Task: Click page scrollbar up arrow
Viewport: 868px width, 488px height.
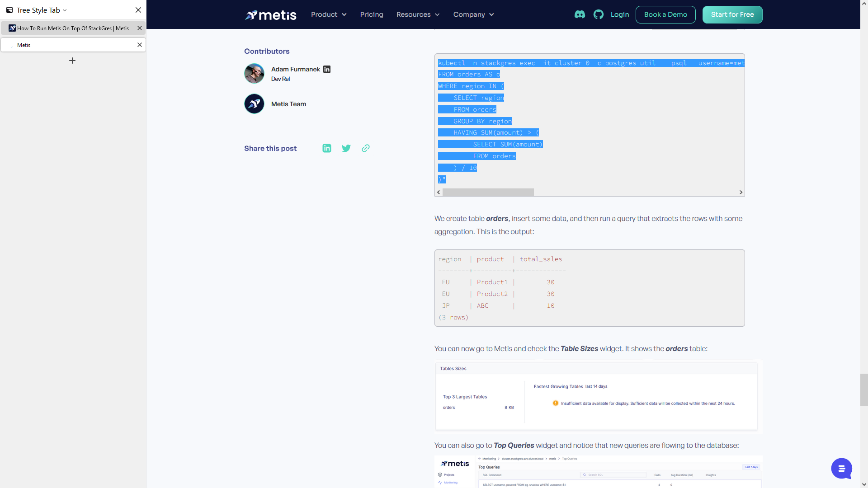Action: click(864, 4)
